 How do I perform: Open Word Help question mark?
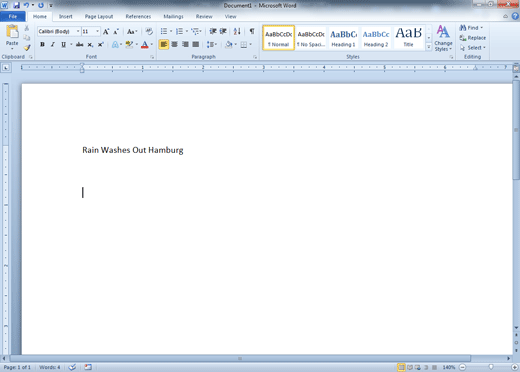tap(515, 16)
